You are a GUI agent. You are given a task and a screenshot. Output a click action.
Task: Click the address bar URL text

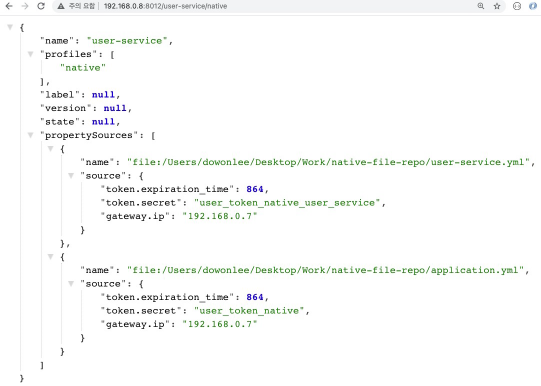click(165, 6)
